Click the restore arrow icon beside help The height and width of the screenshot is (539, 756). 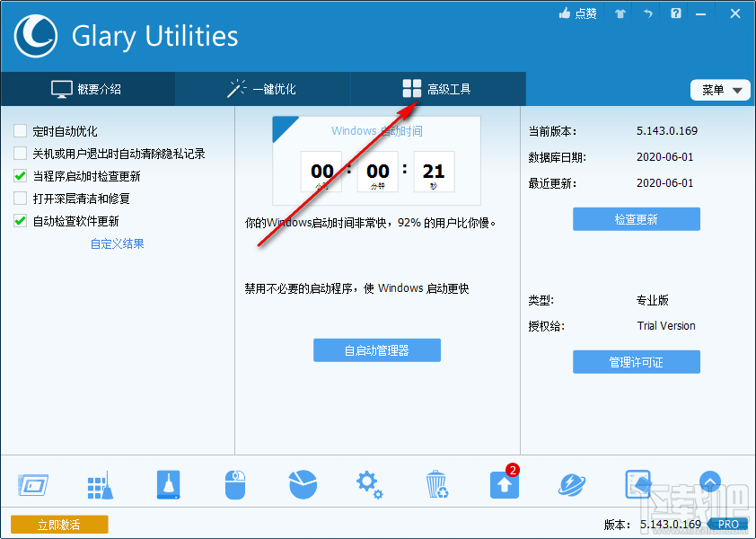(x=648, y=13)
